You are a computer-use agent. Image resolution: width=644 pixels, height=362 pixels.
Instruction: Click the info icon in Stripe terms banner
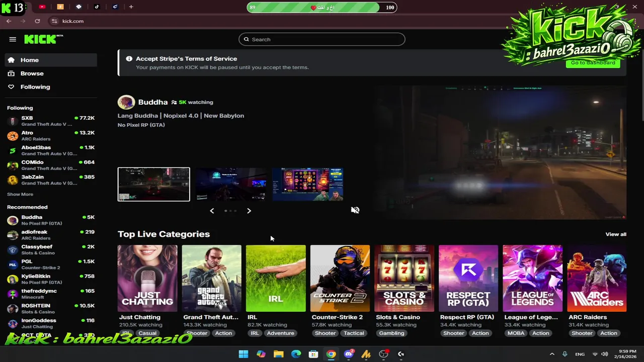(x=129, y=59)
